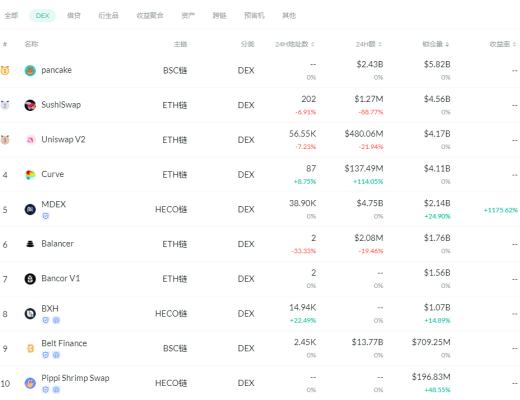This screenshot has height=400, width=520.
Task: Click the gold rank medal beside pancake
Action: coord(5,70)
